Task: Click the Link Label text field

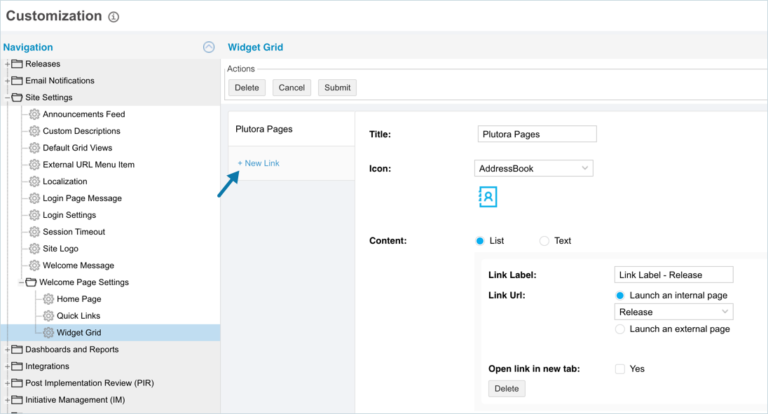Action: 673,275
